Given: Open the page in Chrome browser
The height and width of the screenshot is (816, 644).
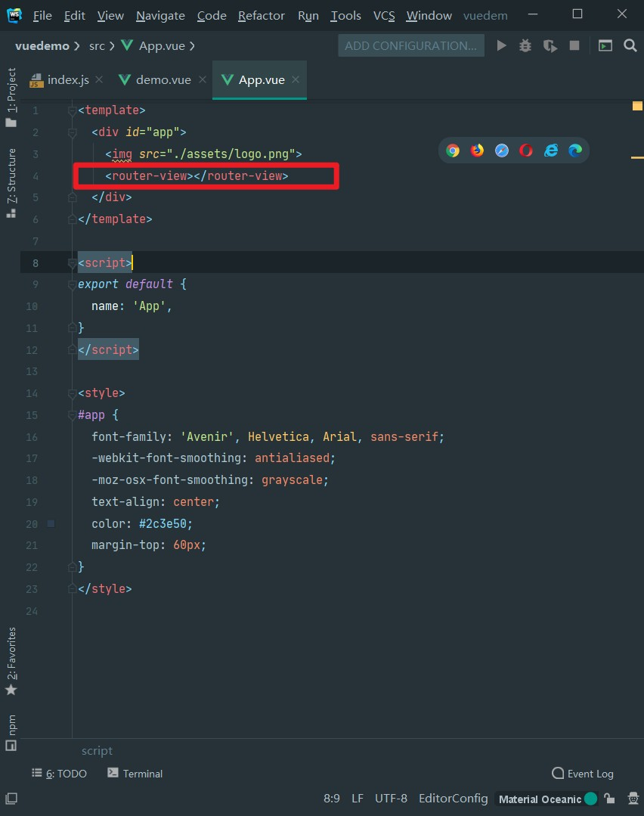Looking at the screenshot, I should tap(452, 150).
